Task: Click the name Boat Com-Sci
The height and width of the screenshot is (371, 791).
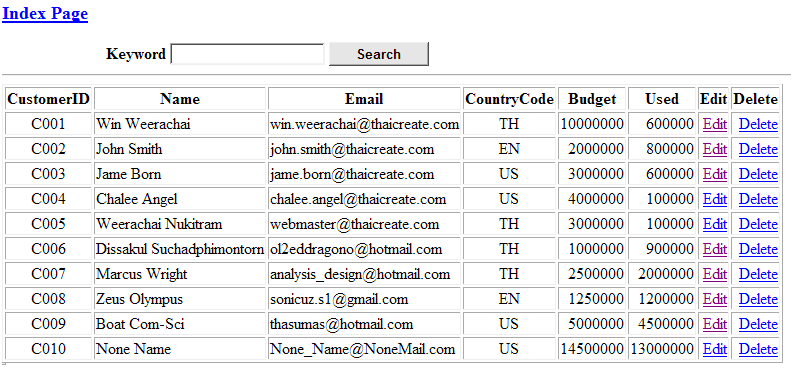Action: click(x=140, y=324)
